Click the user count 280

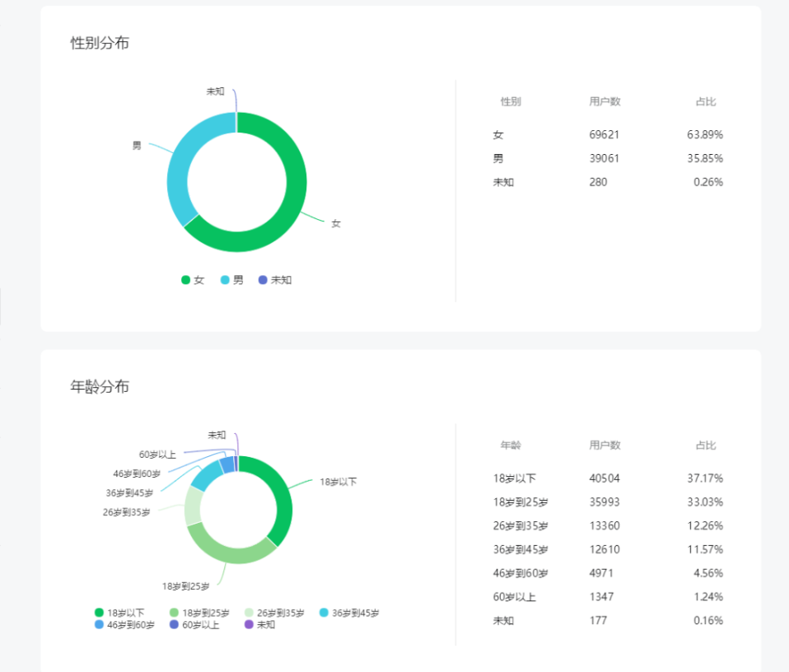coord(598,182)
